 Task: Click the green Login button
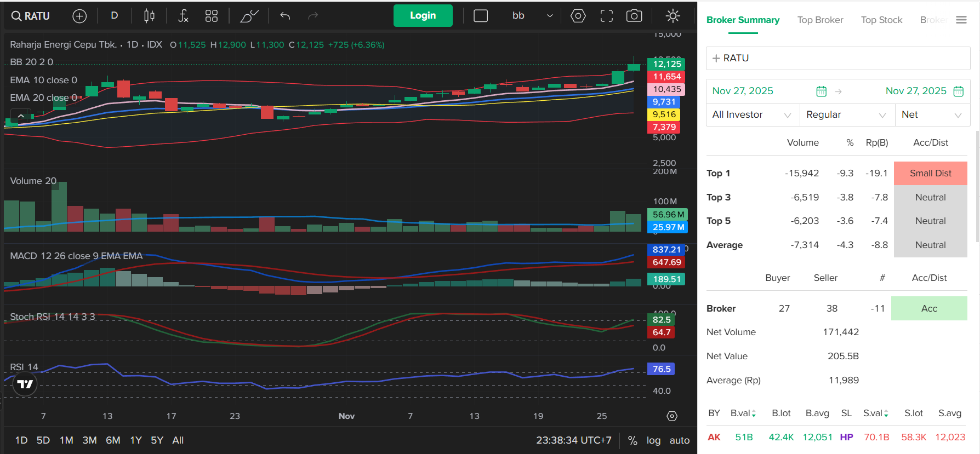tap(423, 15)
